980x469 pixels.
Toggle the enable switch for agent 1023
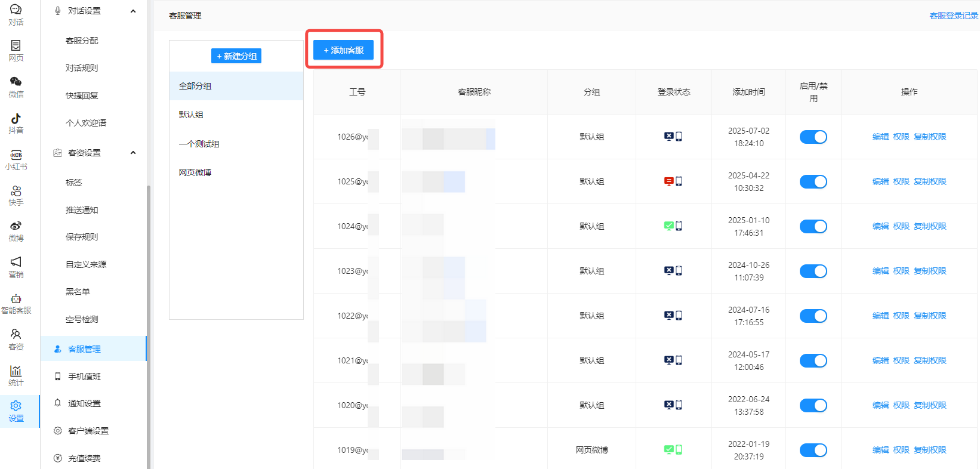point(813,271)
